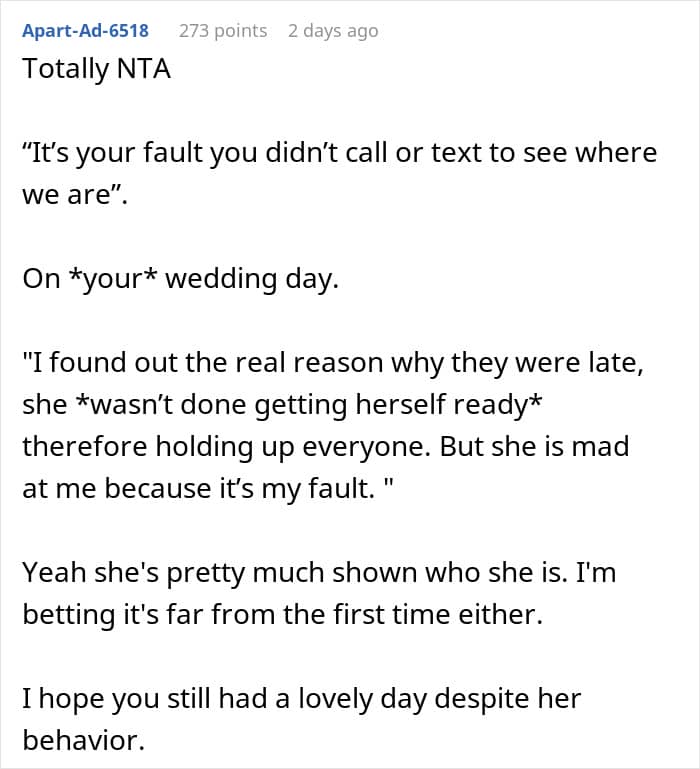The width and height of the screenshot is (700, 769).
Task: Click the final word 'behavior.'
Action: 84,740
